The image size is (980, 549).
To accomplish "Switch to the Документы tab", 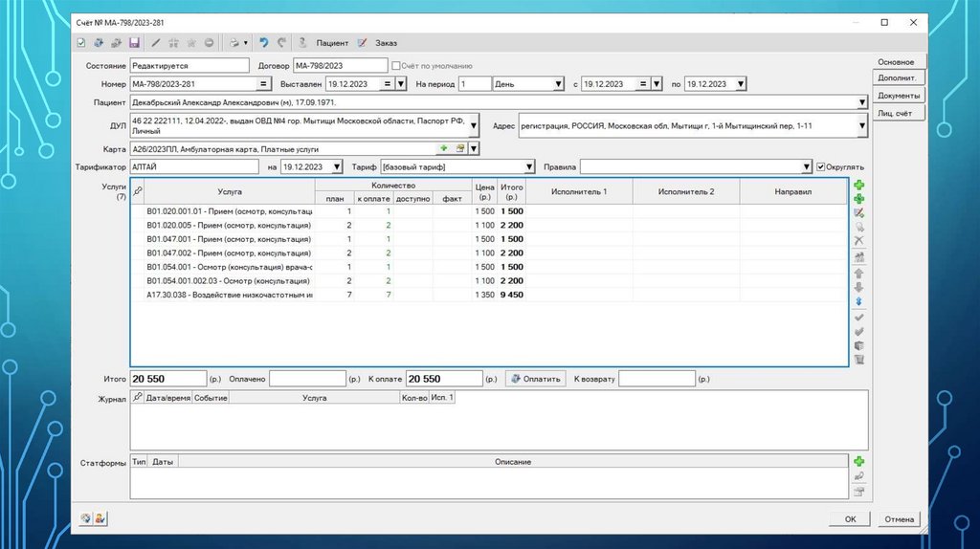I will (x=899, y=96).
